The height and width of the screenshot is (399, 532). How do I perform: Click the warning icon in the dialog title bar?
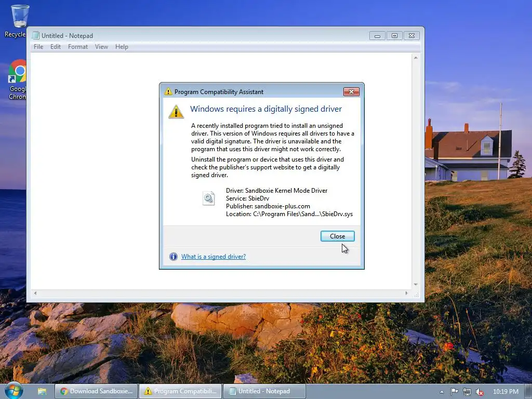click(x=168, y=91)
